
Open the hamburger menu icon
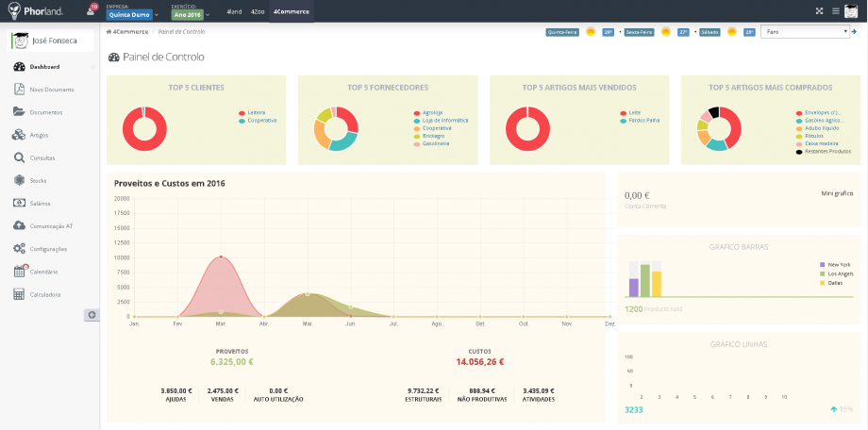(x=836, y=11)
